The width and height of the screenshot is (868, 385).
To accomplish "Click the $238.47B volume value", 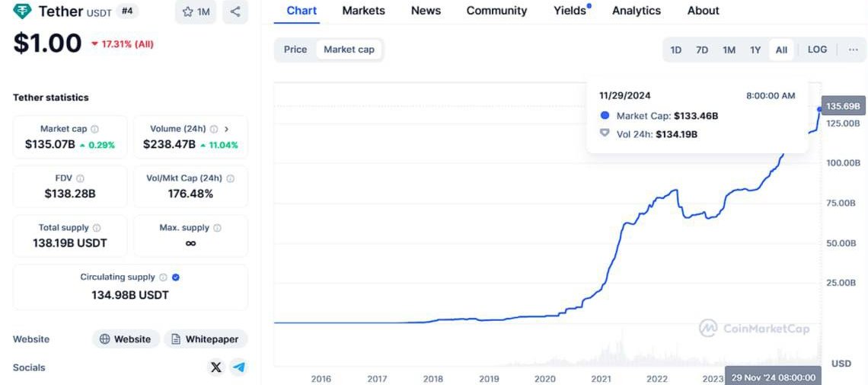I will pyautogui.click(x=169, y=145).
